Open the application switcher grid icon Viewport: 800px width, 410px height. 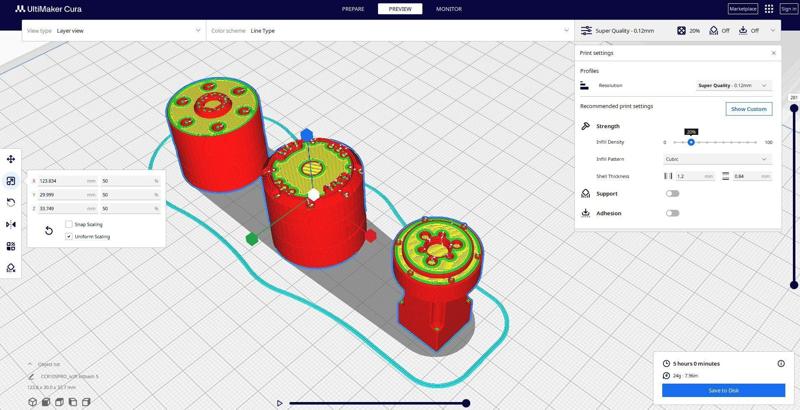coord(769,9)
